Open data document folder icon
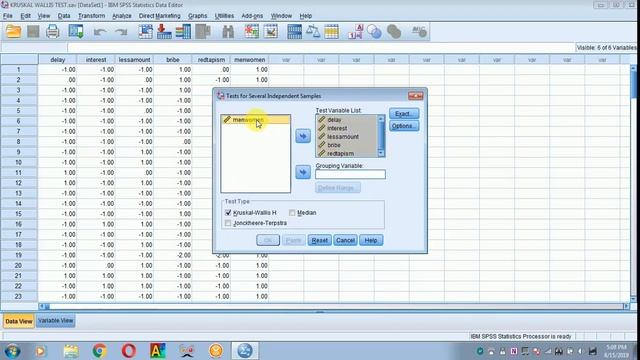 pos(13,31)
